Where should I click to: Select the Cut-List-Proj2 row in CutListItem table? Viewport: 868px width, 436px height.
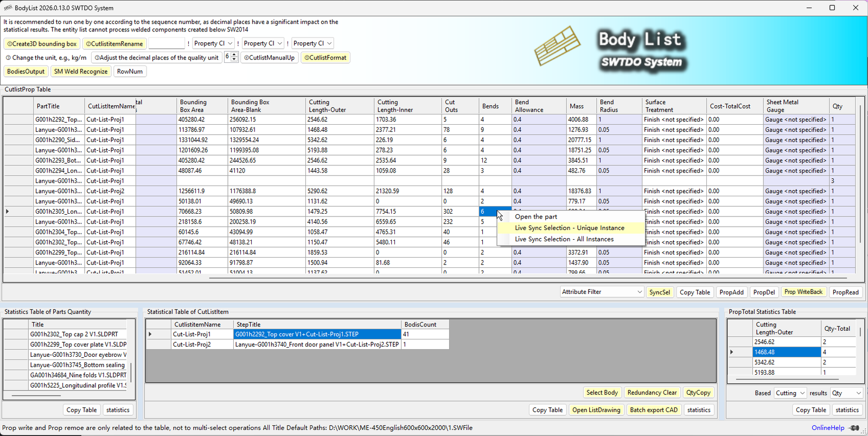tap(192, 344)
